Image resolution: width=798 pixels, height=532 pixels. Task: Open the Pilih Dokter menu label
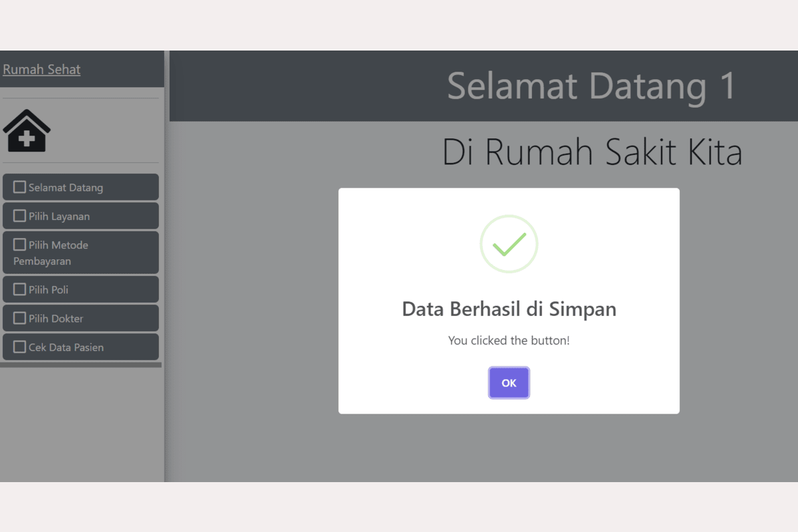click(x=56, y=319)
